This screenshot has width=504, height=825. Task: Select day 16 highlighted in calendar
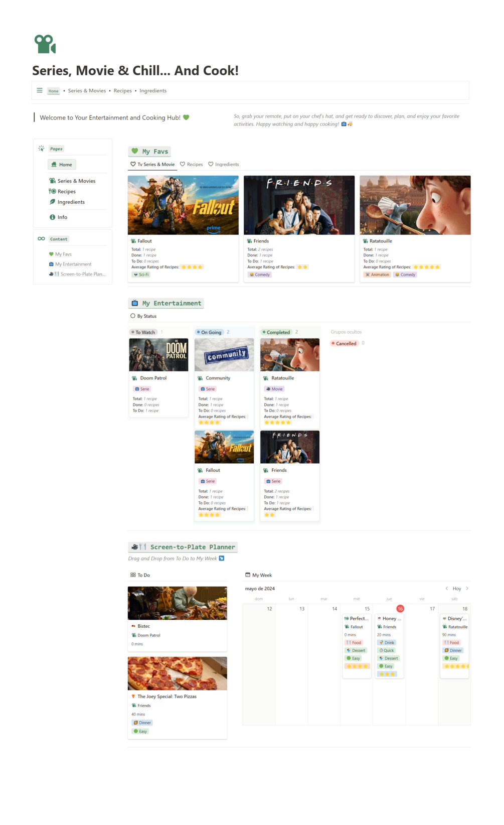tap(400, 609)
